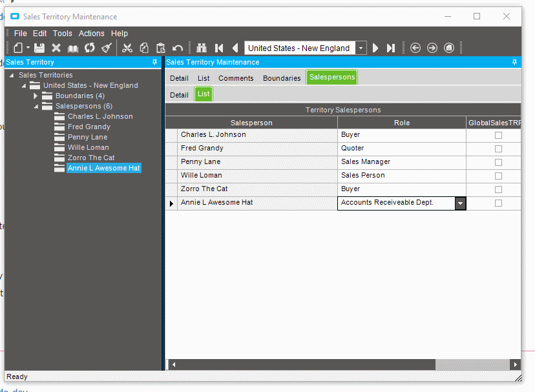Click the Save disk icon in toolbar
This screenshot has width=535, height=392.
39,48
